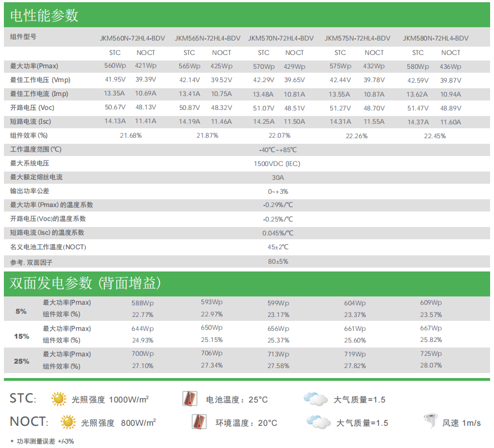
Task: Click the 电池温度：25°C text
Action: point(237,400)
